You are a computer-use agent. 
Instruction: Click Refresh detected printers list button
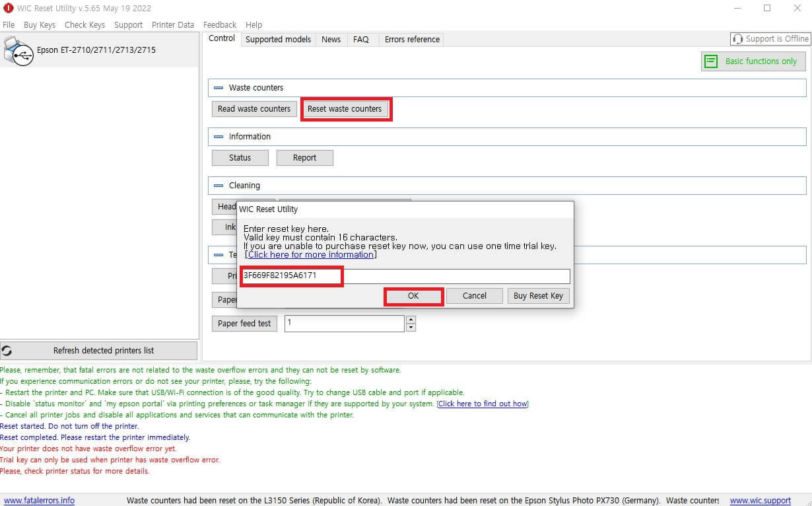[99, 351]
